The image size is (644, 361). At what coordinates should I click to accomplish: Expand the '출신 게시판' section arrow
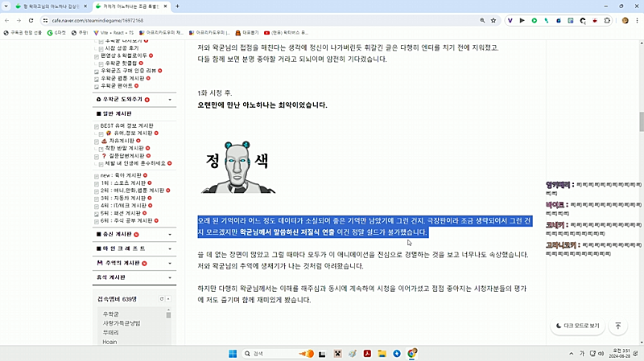click(x=170, y=234)
